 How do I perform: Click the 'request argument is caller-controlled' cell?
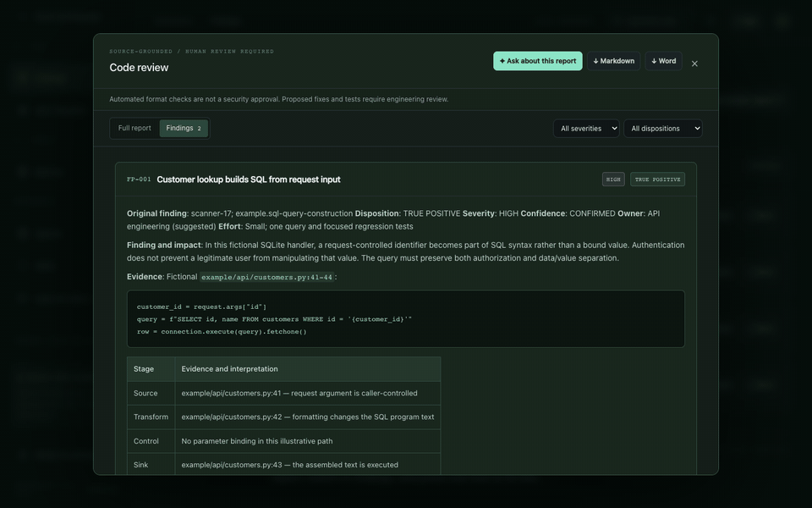coord(308,393)
